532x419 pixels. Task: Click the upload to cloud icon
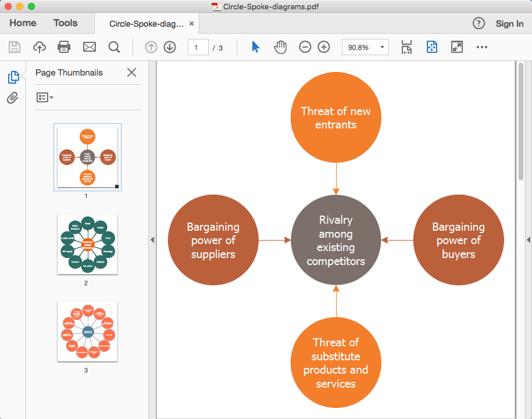click(40, 47)
